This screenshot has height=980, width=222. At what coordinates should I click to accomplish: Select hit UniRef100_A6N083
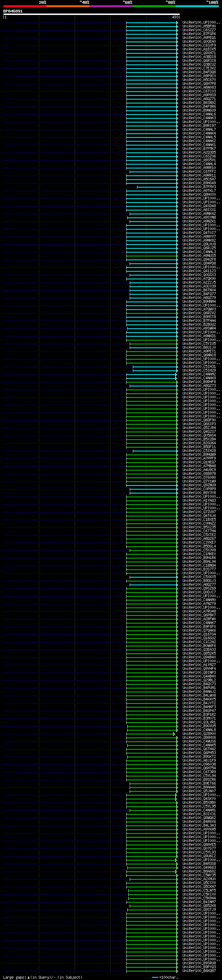pos(199,88)
